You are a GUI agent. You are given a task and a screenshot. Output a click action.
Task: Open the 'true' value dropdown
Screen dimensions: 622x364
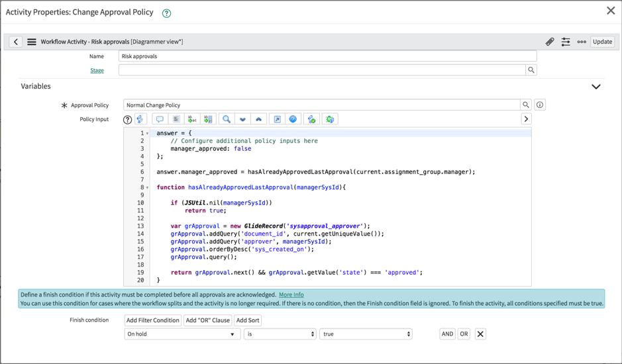tap(366, 334)
